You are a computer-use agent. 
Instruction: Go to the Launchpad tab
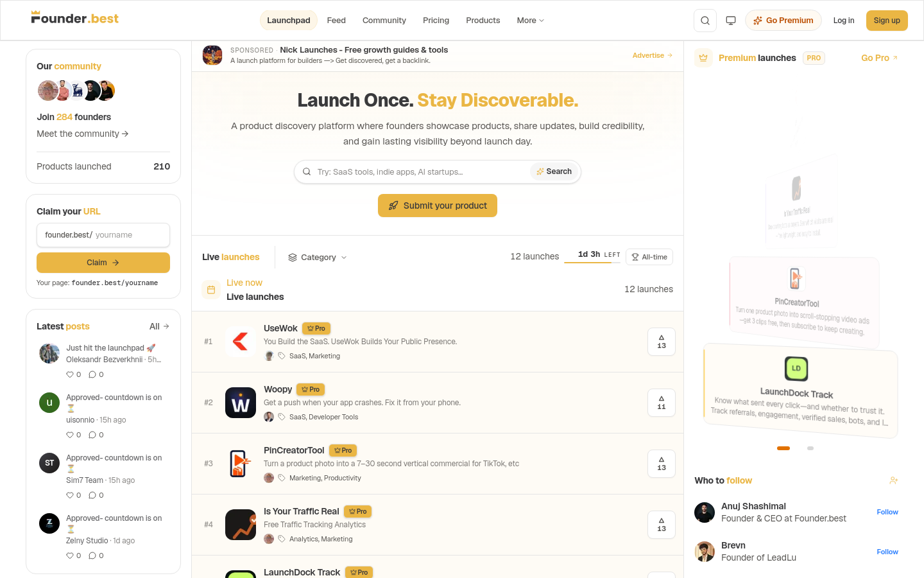(289, 21)
